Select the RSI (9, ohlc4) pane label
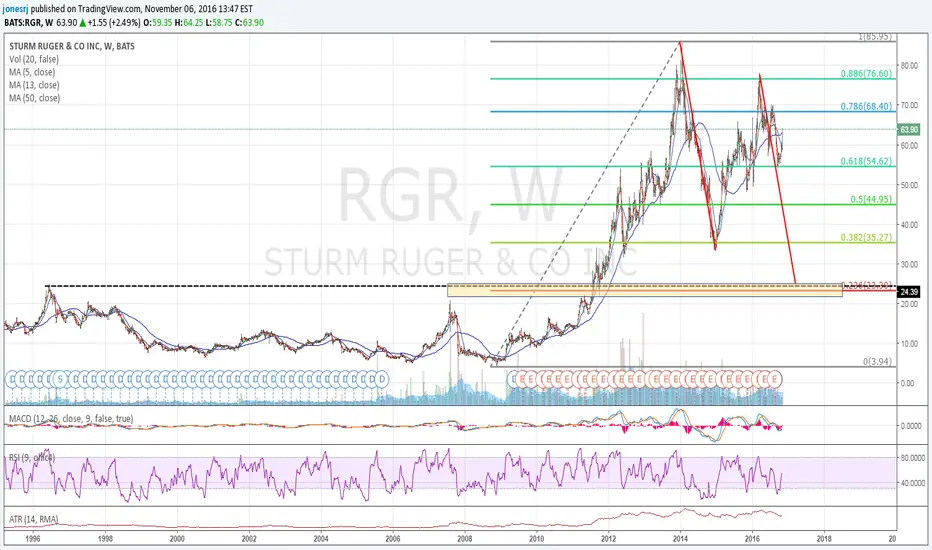This screenshot has height=550, width=932. [32, 457]
